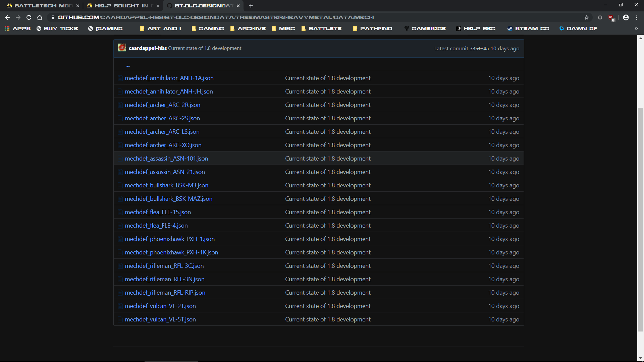644x362 pixels.
Task: Reload the page with the refresh icon
Action: tap(29, 17)
